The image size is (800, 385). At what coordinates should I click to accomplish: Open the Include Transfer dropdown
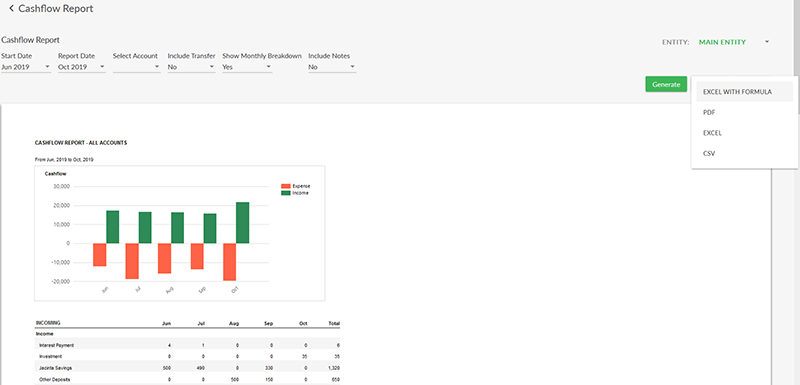pos(191,67)
